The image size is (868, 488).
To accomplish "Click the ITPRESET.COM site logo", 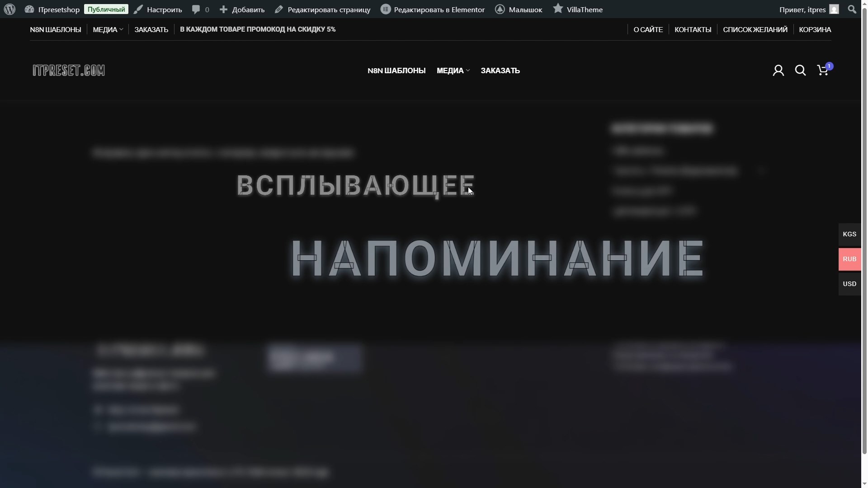I will [x=69, y=70].
